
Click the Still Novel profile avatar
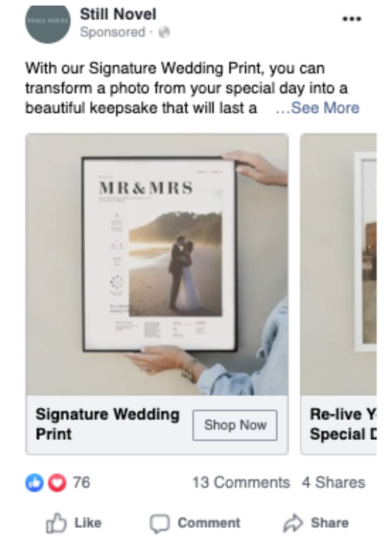pyautogui.click(x=48, y=23)
